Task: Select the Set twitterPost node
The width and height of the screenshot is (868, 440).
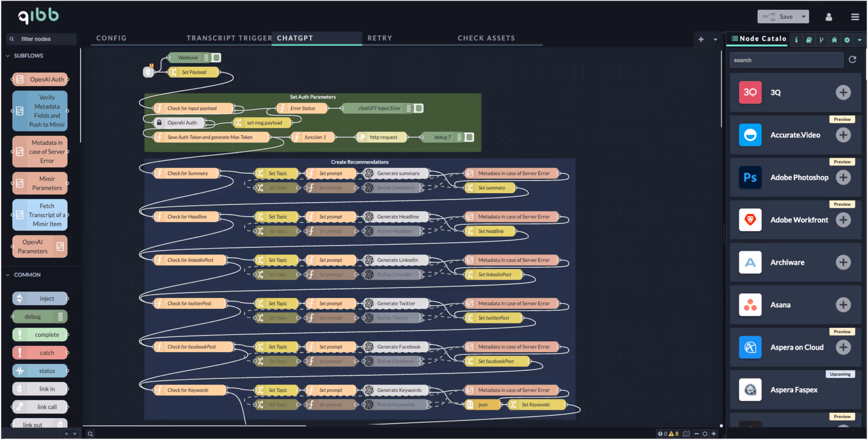Action: pos(493,318)
